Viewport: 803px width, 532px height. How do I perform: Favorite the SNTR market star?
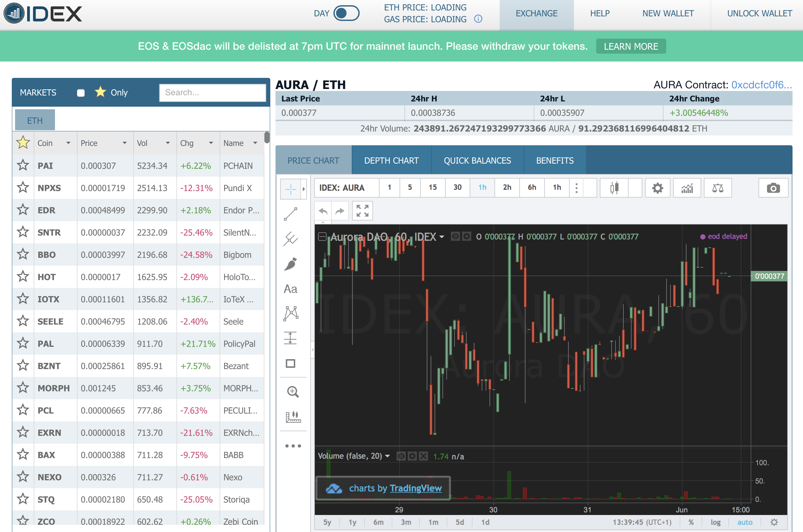[x=23, y=232]
